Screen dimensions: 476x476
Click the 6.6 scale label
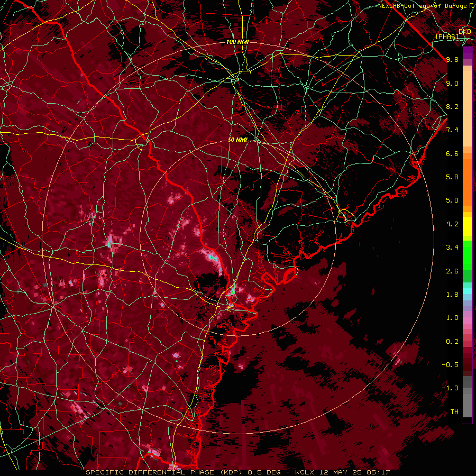[452, 153]
